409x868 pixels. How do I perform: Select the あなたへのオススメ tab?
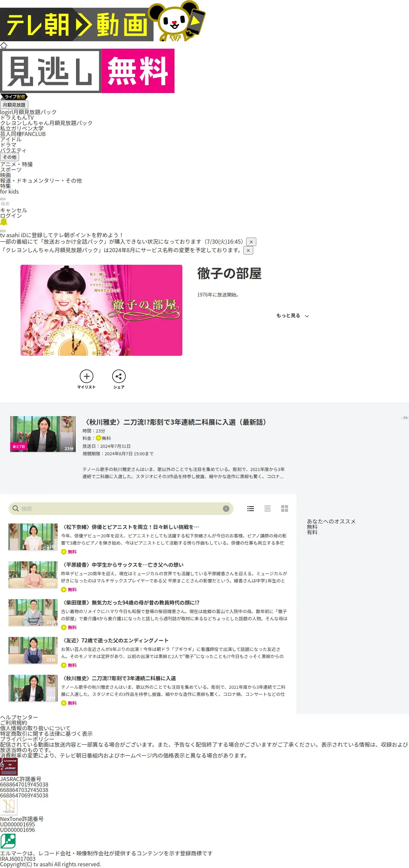[x=331, y=521]
